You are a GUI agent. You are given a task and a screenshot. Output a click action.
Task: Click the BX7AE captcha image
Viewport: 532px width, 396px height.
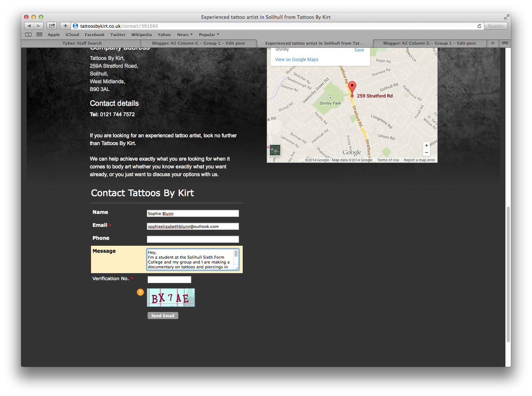pos(171,298)
